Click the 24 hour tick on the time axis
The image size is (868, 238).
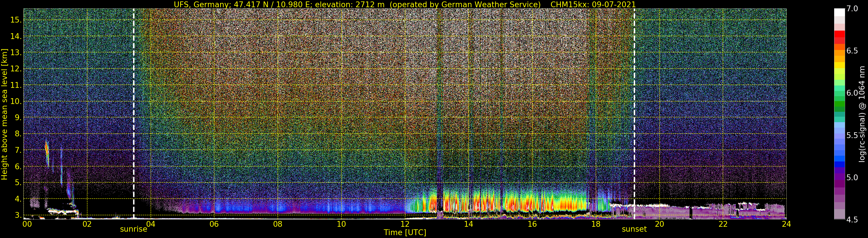coord(786,224)
